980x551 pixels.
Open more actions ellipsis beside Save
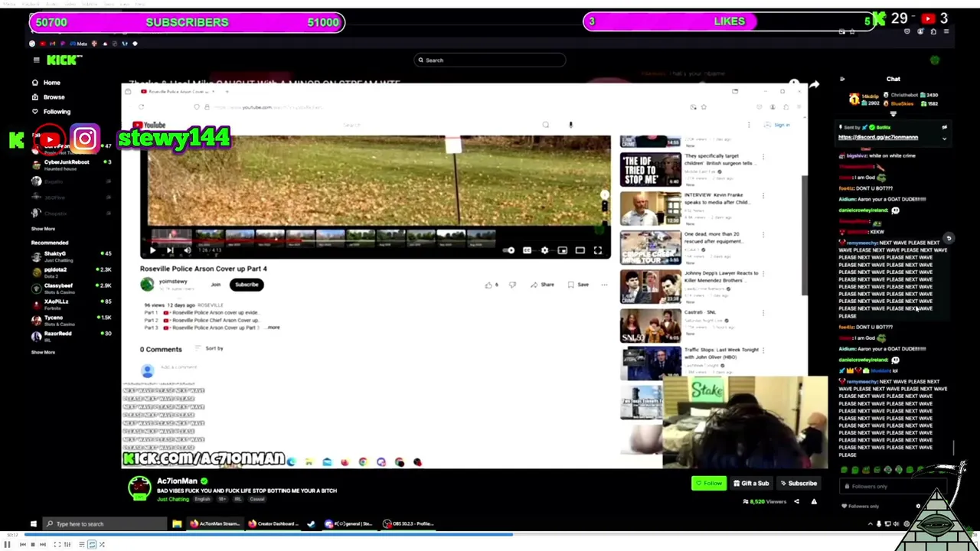tap(604, 285)
